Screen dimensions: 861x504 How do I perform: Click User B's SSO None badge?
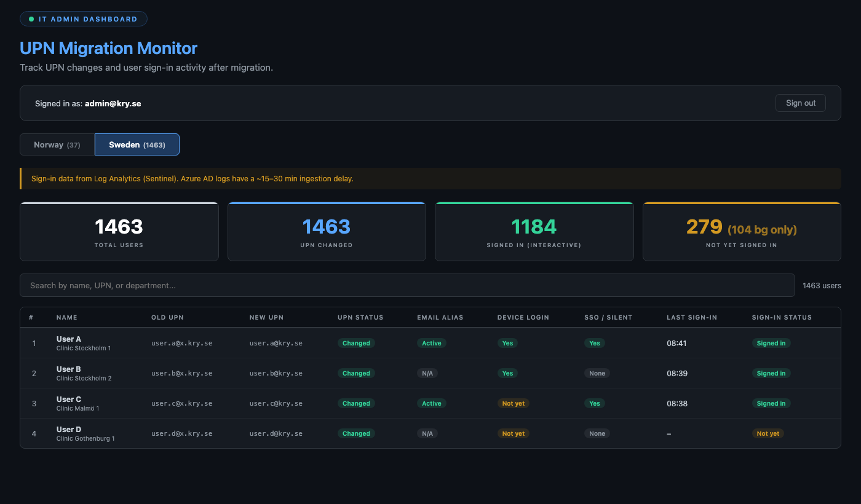597,373
